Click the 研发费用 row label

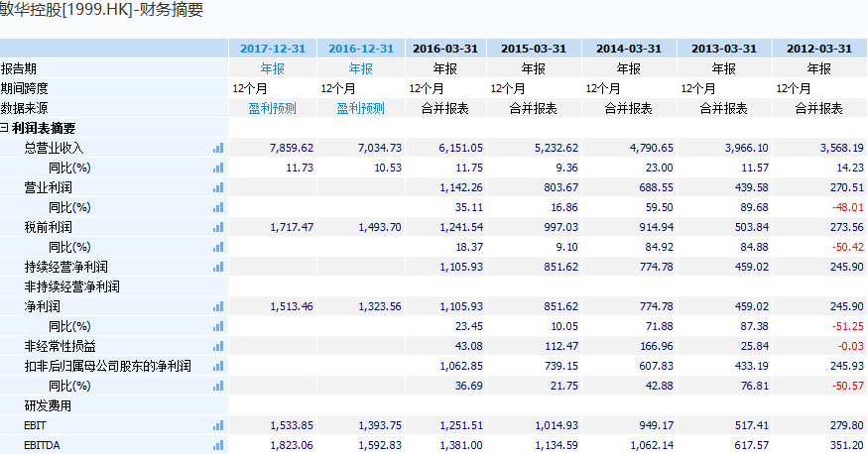click(x=49, y=405)
